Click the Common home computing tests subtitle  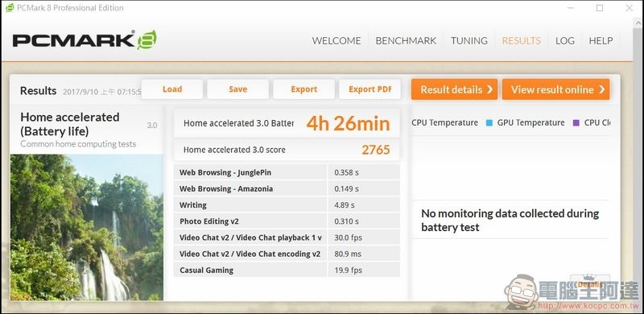(x=78, y=144)
